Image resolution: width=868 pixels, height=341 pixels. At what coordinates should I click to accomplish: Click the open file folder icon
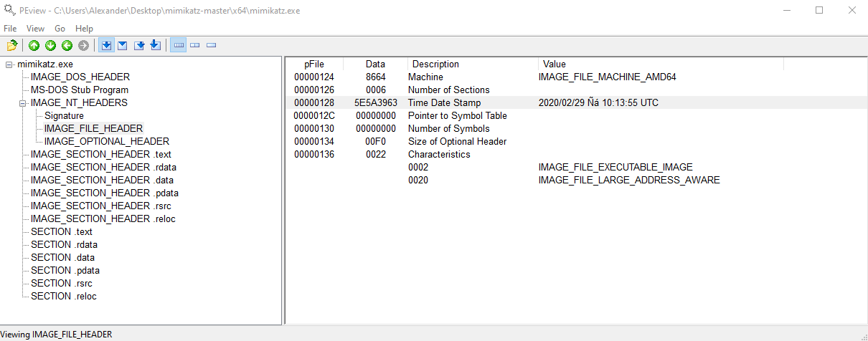pos(12,46)
